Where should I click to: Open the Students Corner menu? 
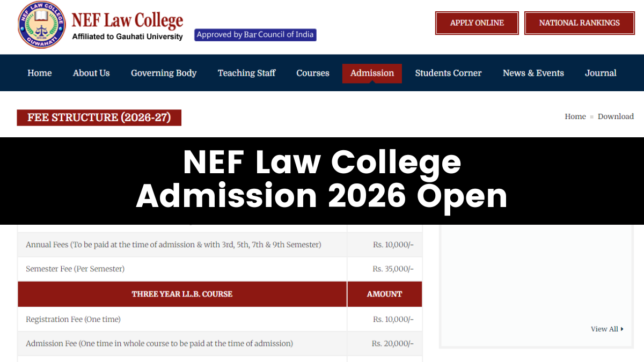point(448,73)
